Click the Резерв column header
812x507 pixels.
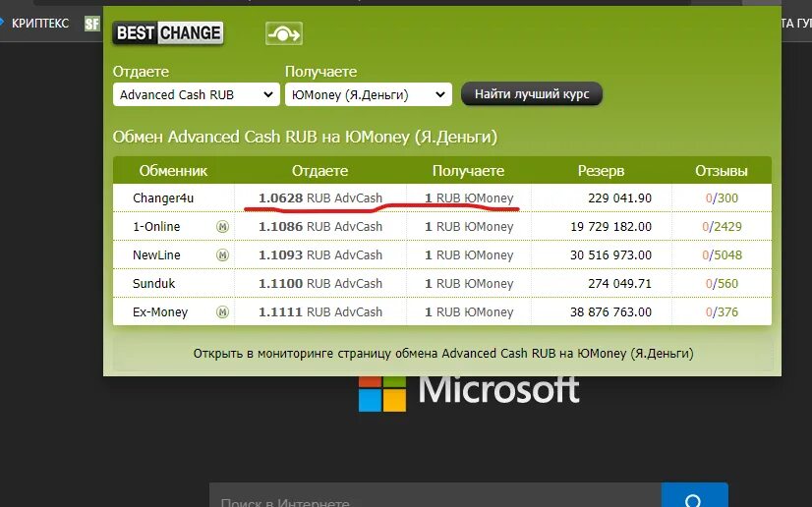(x=602, y=171)
